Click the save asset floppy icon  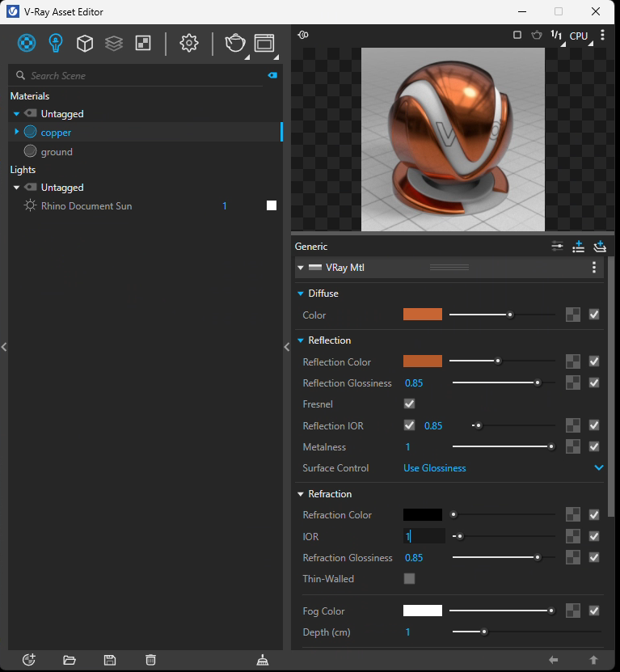[x=110, y=660]
